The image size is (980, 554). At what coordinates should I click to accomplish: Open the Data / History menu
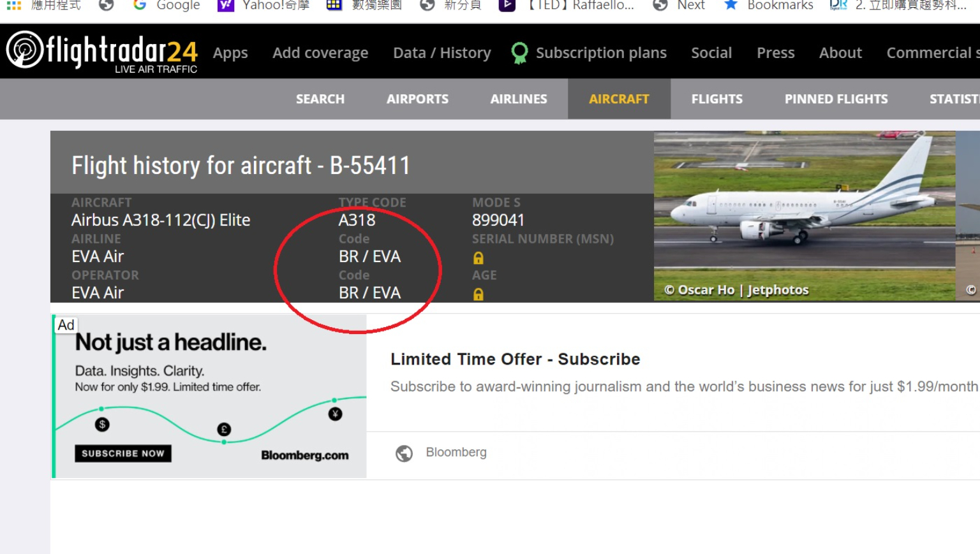coord(442,53)
